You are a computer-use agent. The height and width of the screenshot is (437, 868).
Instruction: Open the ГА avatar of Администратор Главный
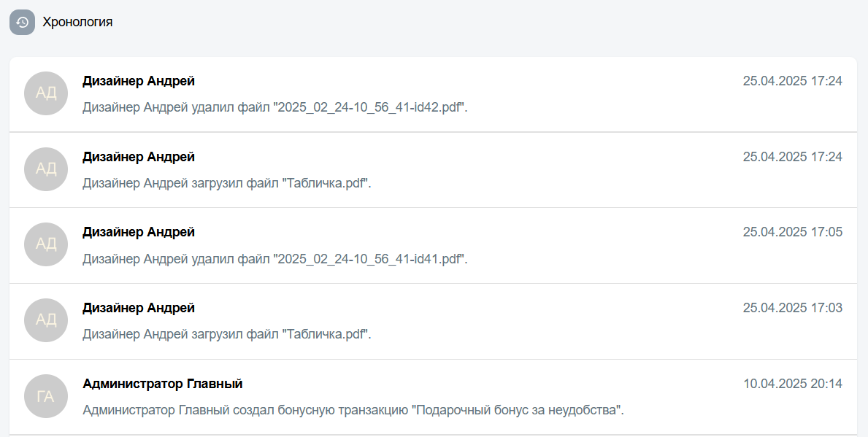[46, 396]
